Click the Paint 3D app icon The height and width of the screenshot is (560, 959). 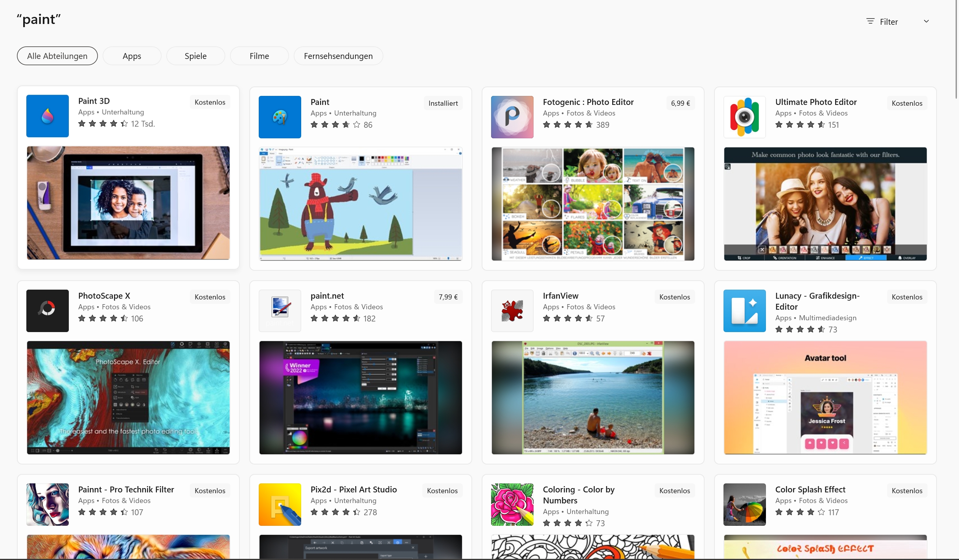pyautogui.click(x=47, y=116)
